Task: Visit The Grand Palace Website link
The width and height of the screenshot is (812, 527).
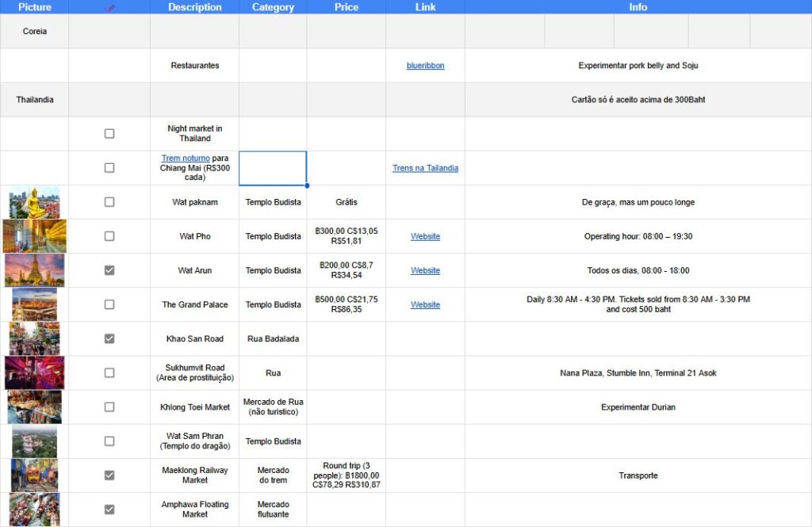Action: pos(425,304)
